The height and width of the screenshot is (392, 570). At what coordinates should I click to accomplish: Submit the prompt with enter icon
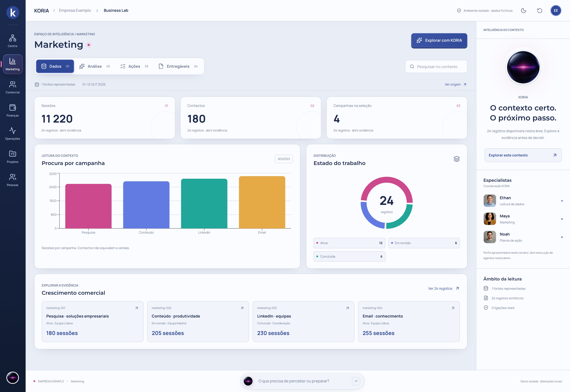356,381
